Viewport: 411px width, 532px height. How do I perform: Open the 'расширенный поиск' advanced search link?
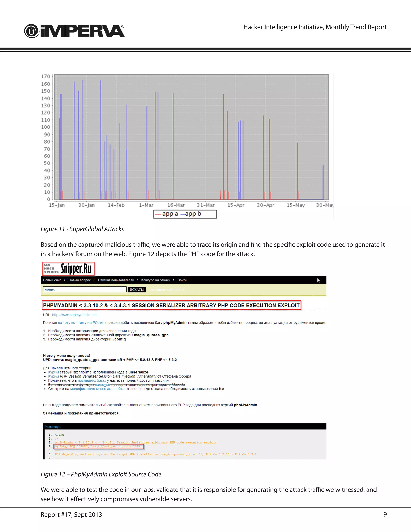point(167,289)
